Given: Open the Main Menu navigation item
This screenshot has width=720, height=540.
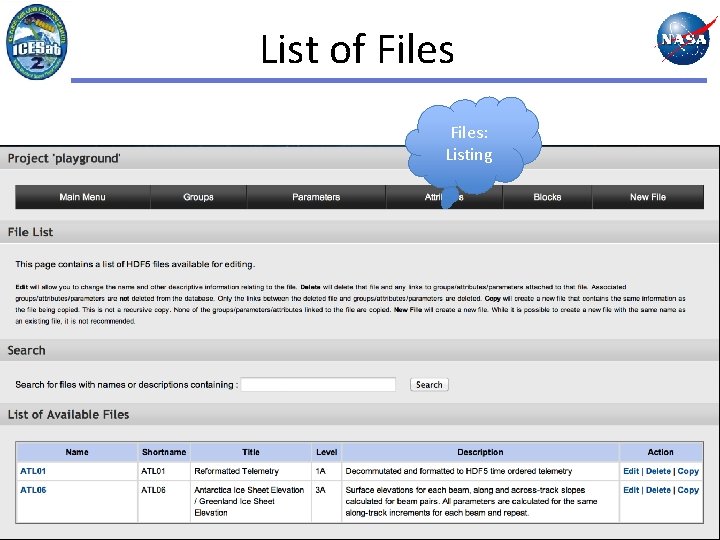Looking at the screenshot, I should pyautogui.click(x=83, y=197).
